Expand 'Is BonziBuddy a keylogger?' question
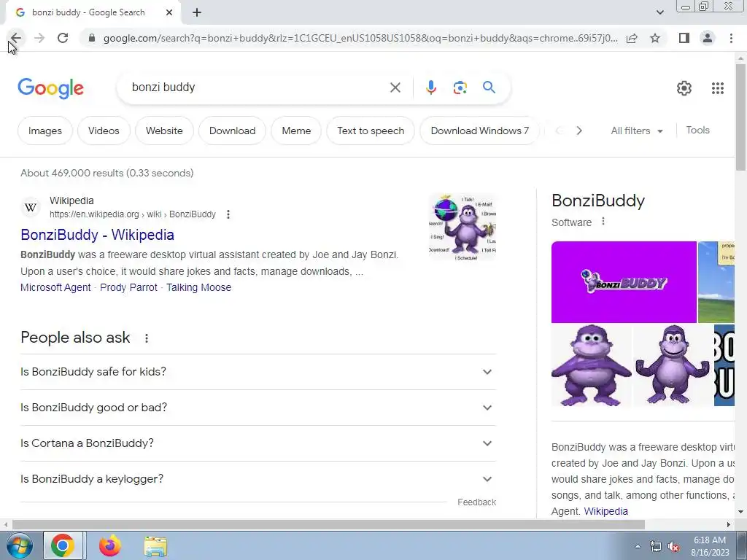 click(258, 479)
